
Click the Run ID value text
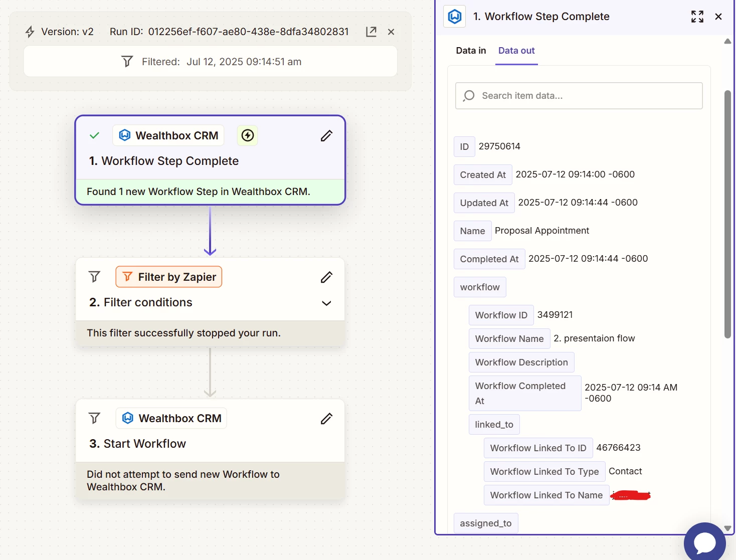248,32
